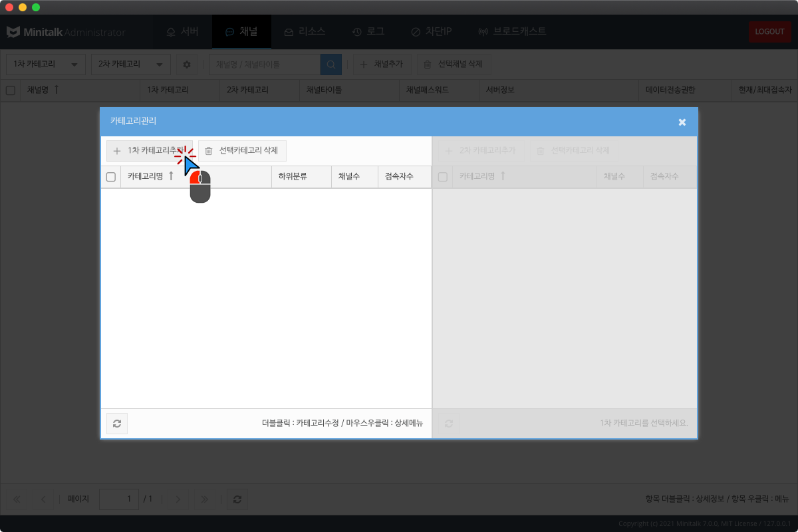This screenshot has width=798, height=532.
Task: Click the channel list 2차 카테고리 column header
Action: point(259,90)
